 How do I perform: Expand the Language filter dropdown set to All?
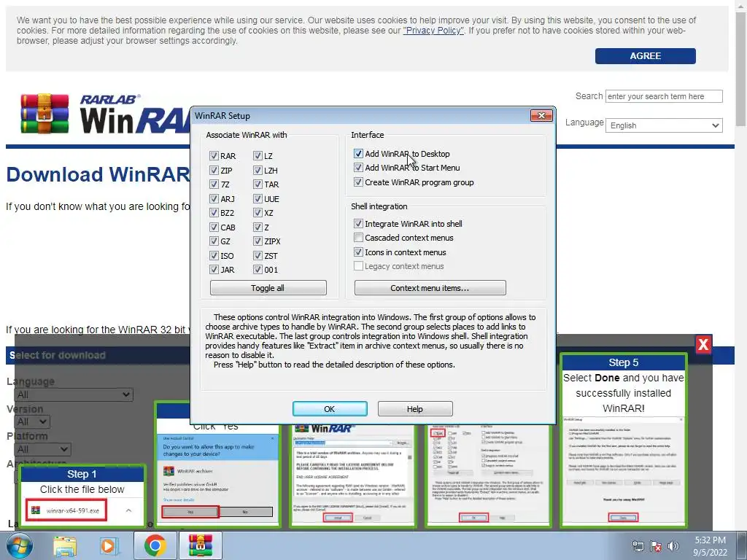74,394
